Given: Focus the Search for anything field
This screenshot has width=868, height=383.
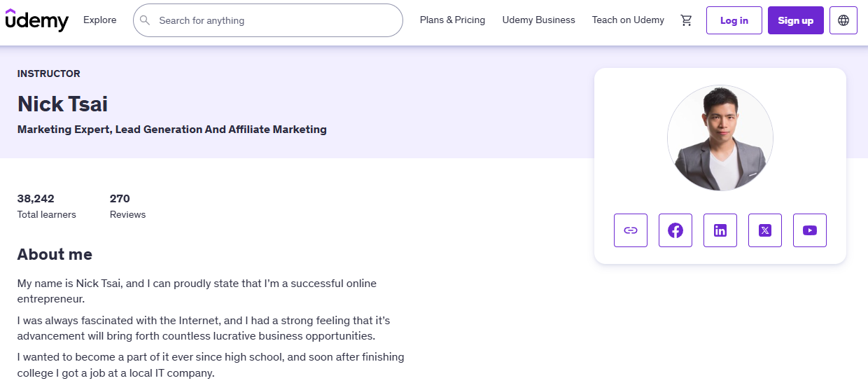Looking at the screenshot, I should [x=268, y=20].
